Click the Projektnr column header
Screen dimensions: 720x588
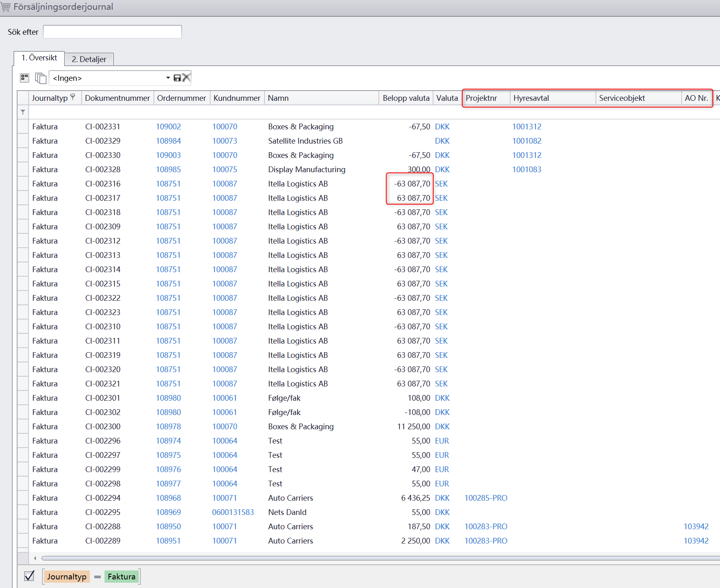(486, 98)
